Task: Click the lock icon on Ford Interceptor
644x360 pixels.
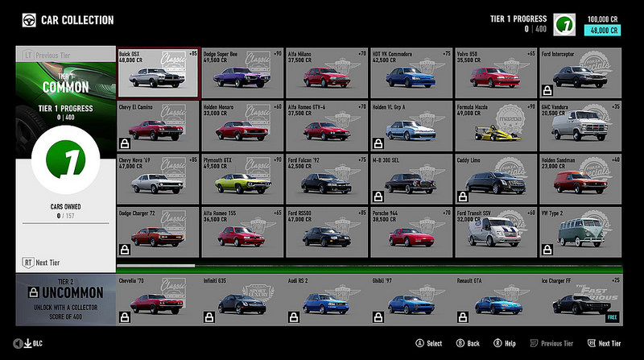Action: click(x=547, y=90)
